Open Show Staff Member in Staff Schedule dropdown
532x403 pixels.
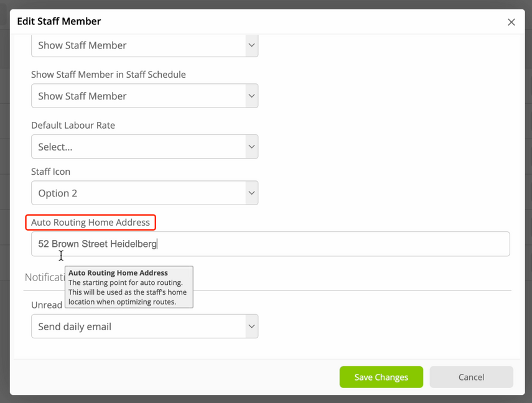tap(145, 96)
